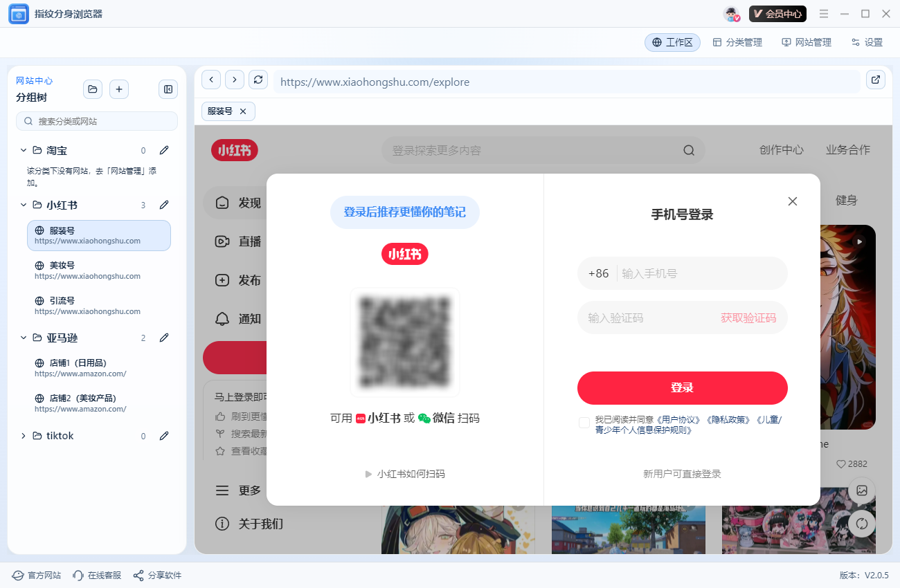Refresh the current page
The height and width of the screenshot is (588, 900).
258,80
